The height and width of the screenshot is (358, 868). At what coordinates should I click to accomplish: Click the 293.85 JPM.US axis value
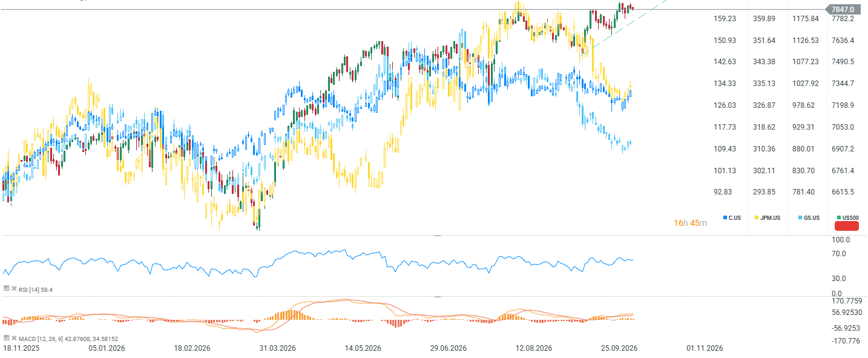pos(764,192)
